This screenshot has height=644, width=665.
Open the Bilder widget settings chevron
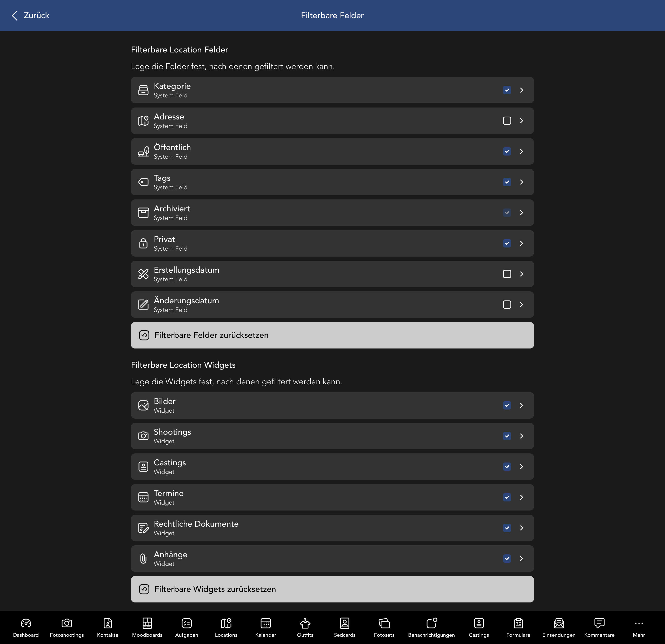point(522,405)
